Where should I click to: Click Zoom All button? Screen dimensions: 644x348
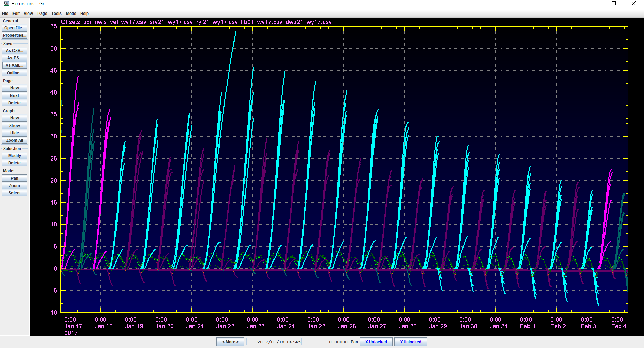(15, 140)
